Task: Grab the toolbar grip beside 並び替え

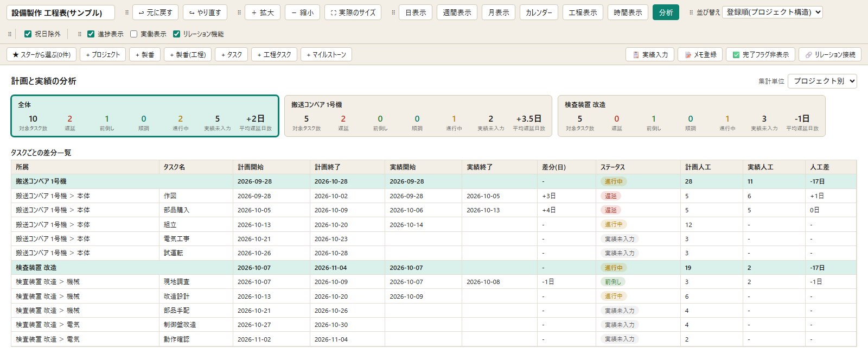Action: 691,12
